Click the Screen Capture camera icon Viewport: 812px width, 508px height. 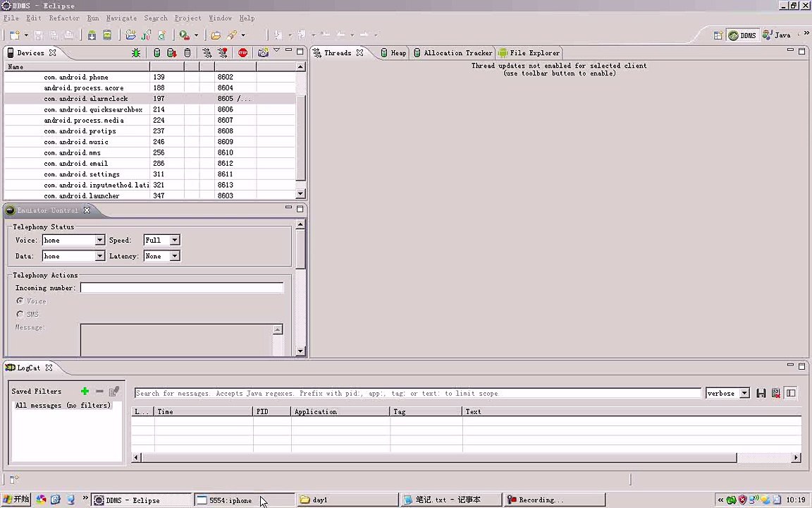[263, 52]
